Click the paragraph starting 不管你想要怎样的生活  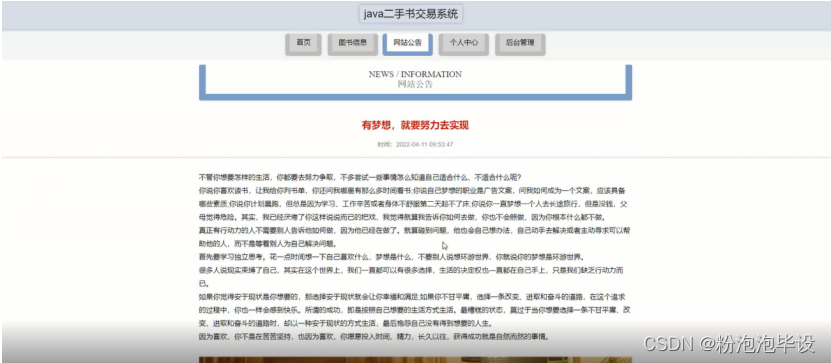[x=360, y=177]
